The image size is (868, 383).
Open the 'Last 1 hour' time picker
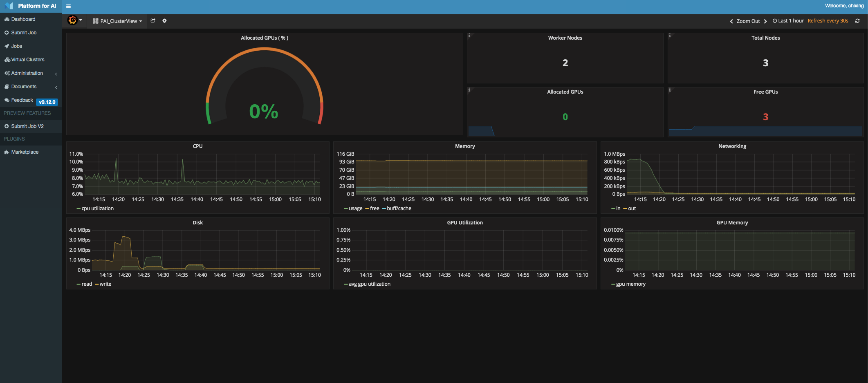click(788, 21)
